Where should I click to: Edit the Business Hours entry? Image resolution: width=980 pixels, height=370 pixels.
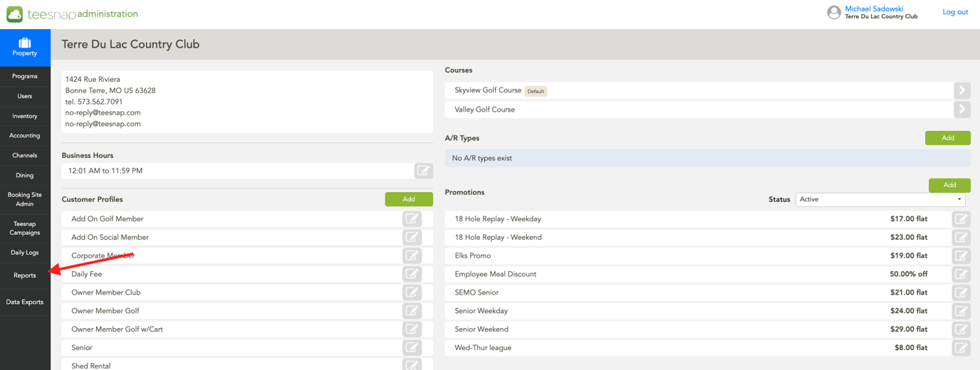[423, 171]
